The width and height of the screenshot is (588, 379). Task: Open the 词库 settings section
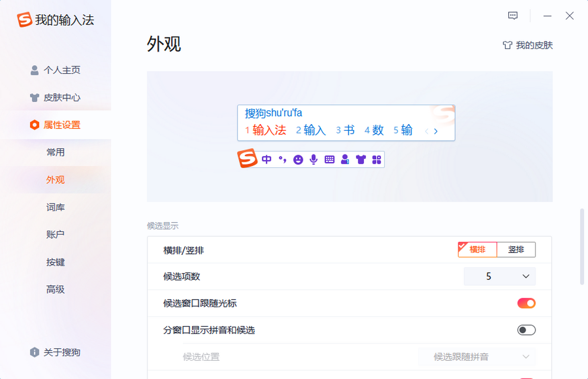55,207
